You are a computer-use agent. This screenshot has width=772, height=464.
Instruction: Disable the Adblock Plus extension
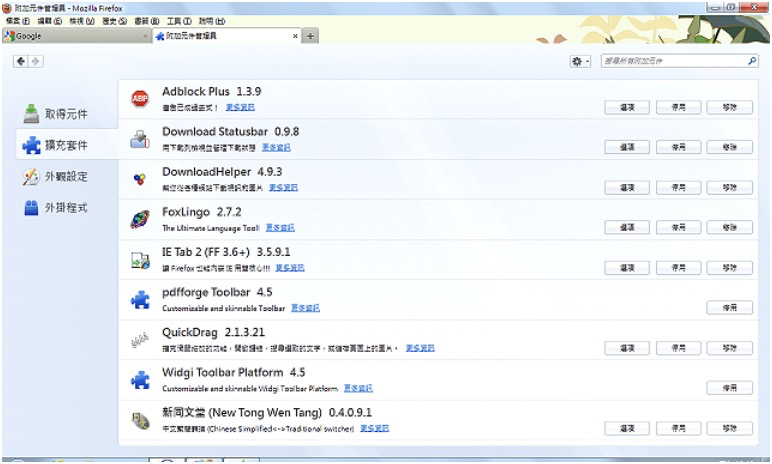678,107
